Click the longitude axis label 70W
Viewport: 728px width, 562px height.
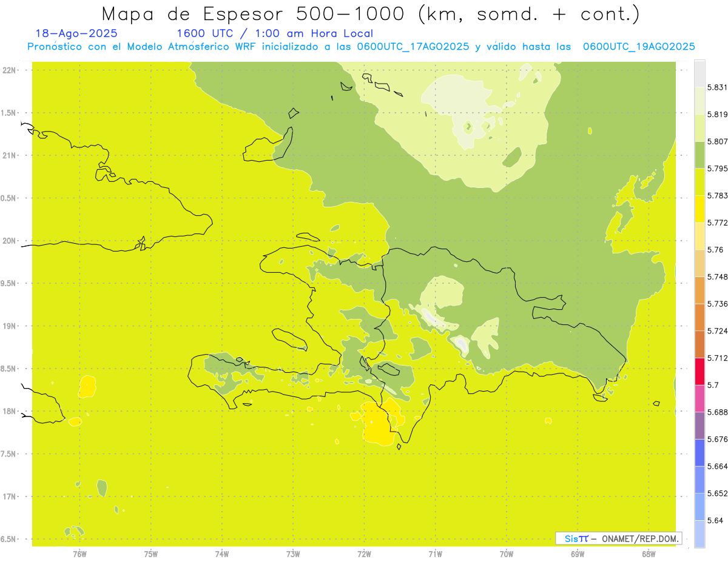click(507, 554)
